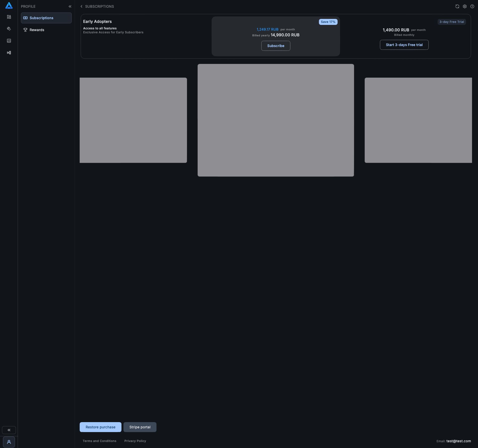Open settings via the gear icon
478x448 pixels.
[x=465, y=6]
